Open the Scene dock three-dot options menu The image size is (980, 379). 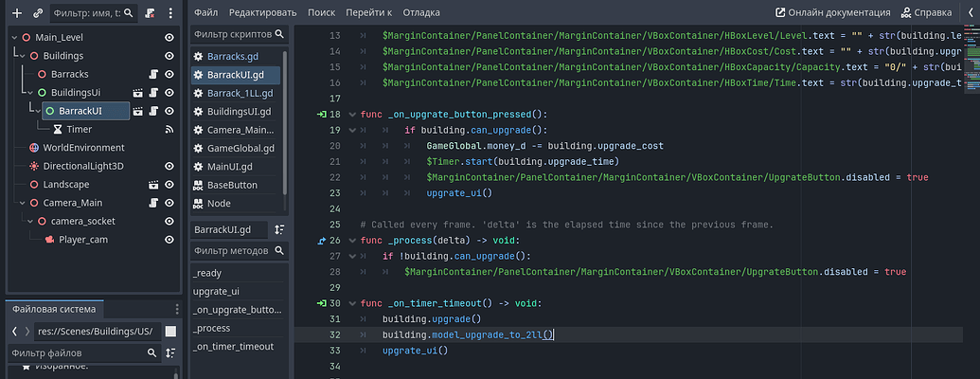pos(170,12)
